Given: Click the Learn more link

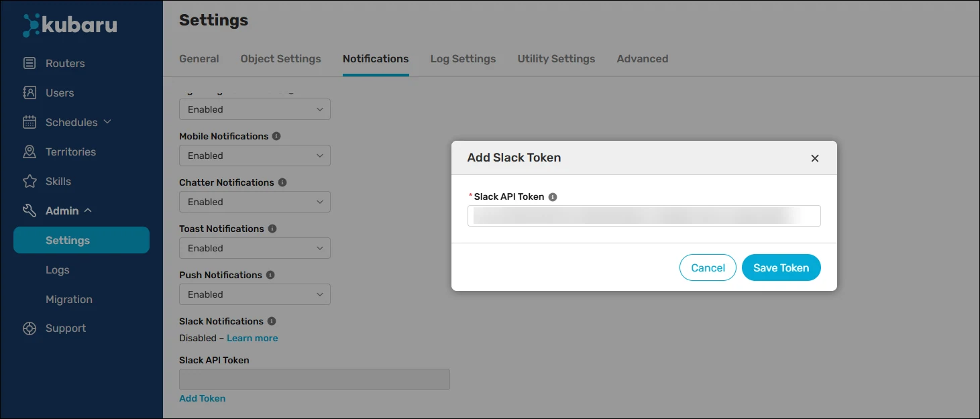Looking at the screenshot, I should (x=252, y=338).
